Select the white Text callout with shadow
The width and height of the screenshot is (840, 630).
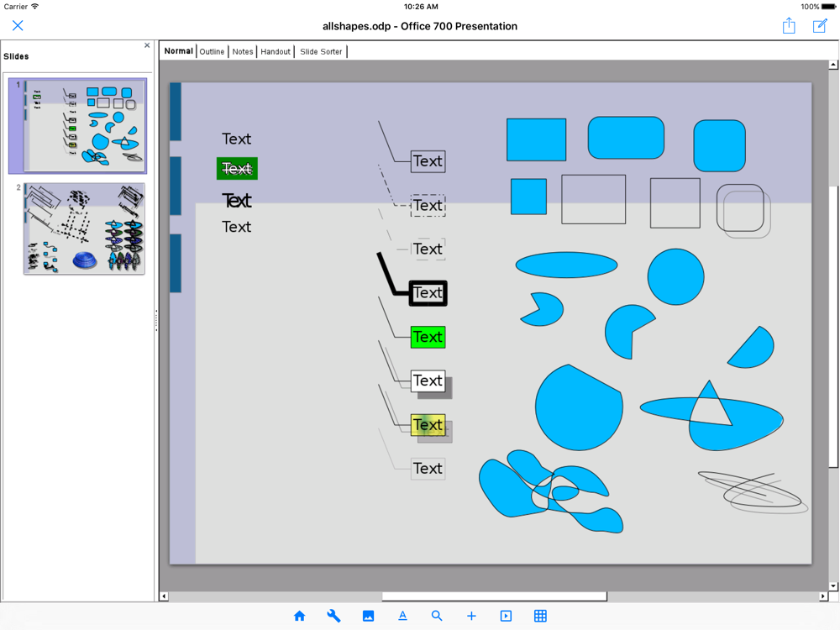[428, 381]
